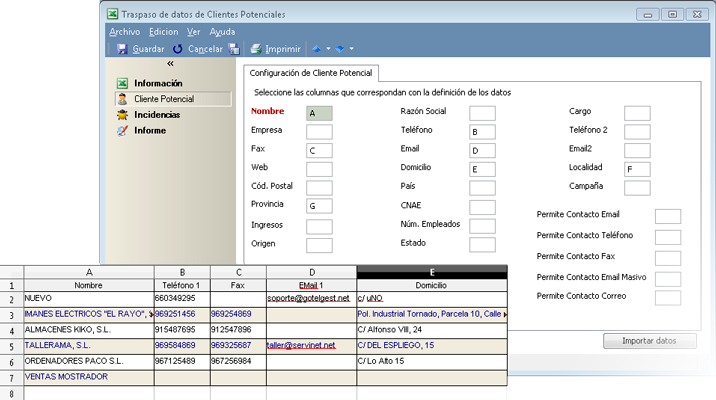Click the Nombre column field containing A
This screenshot has height=400, width=716.
coord(319,113)
